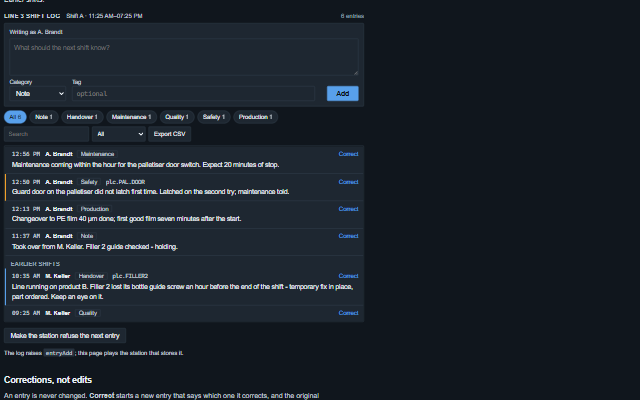Click the 'Guard door on the palletiser' entry text
Viewport: 640px width, 400px height.
click(x=150, y=192)
